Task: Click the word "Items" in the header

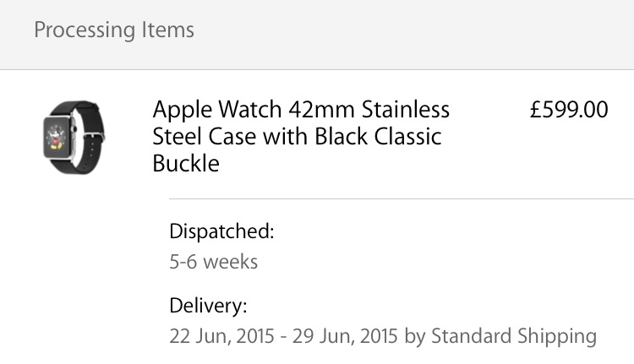Action: coord(167,30)
